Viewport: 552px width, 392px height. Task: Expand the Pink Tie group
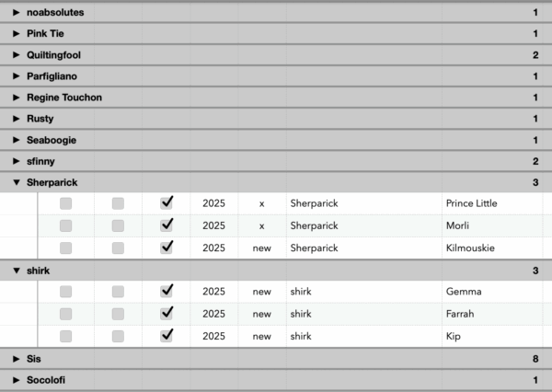click(17, 34)
